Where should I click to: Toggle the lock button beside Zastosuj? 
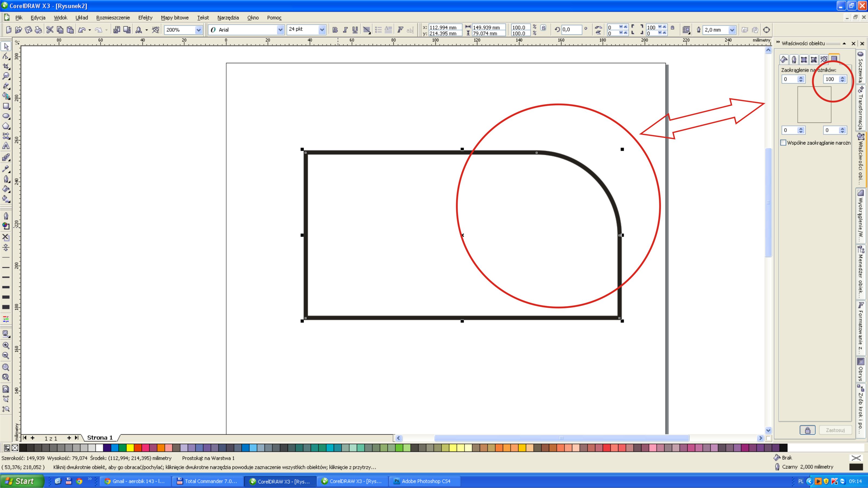point(807,430)
